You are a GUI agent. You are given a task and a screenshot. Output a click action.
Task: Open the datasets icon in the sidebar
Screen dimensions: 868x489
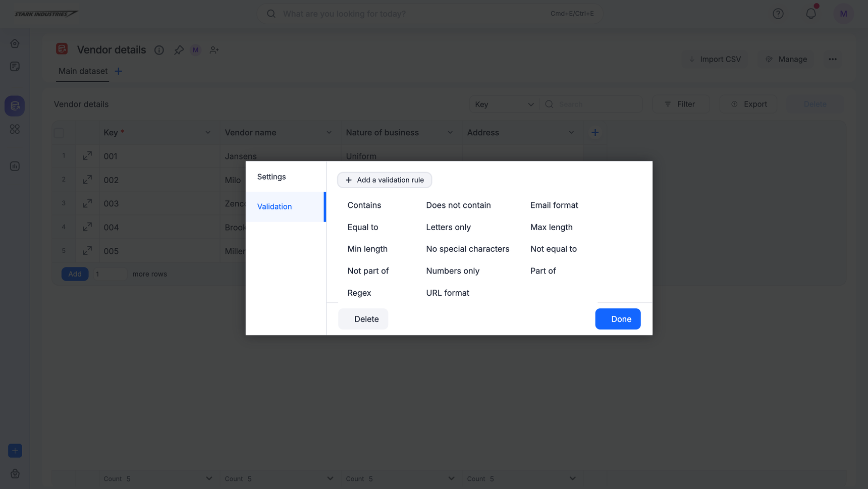(15, 106)
